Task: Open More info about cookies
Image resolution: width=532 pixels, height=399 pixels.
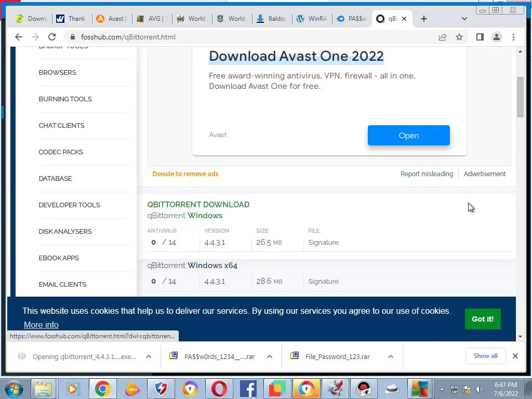Action: 41,325
